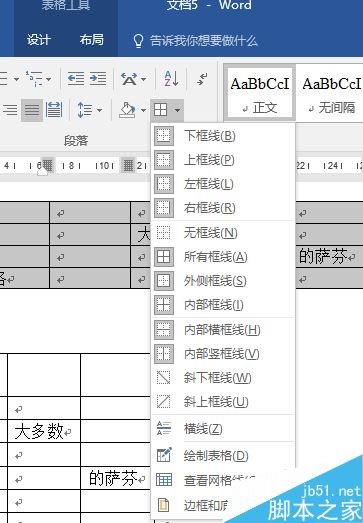Image resolution: width=363 pixels, height=523 pixels.
Task: Toggle Justify alignment
Action: [x=32, y=110]
